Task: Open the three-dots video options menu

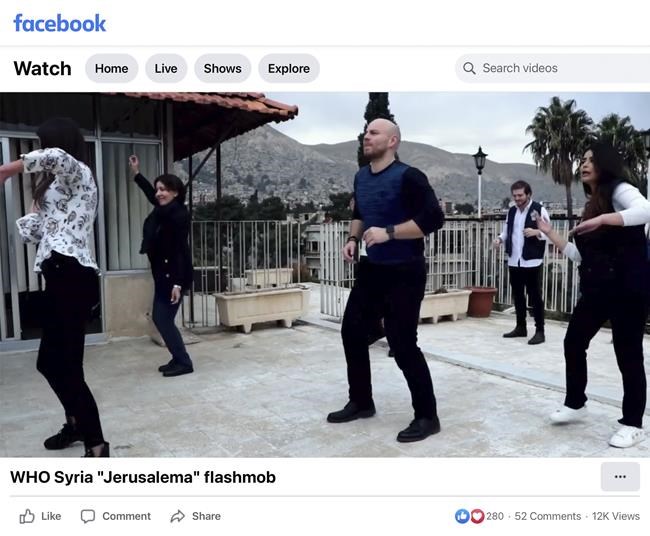Action: point(620,477)
